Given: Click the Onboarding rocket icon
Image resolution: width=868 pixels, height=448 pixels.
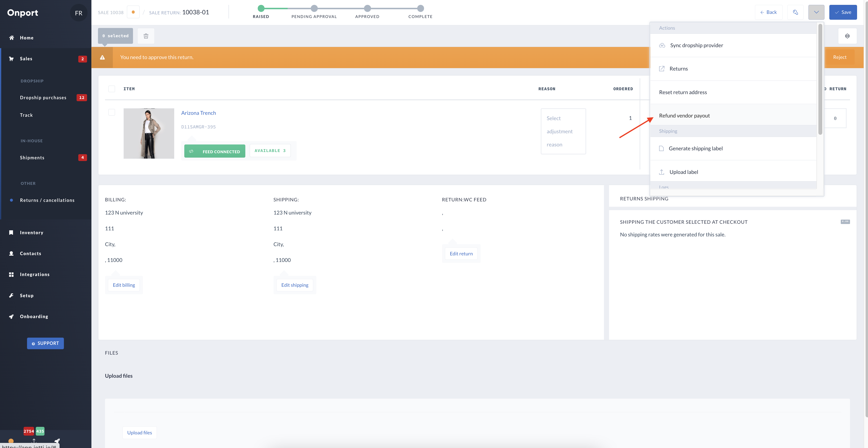Looking at the screenshot, I should point(11,316).
